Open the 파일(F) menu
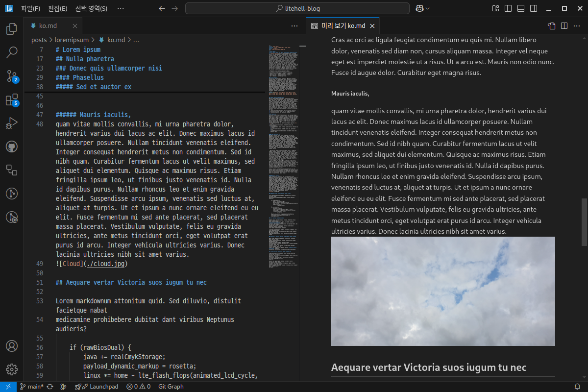This screenshot has height=392, width=588. tap(30, 8)
